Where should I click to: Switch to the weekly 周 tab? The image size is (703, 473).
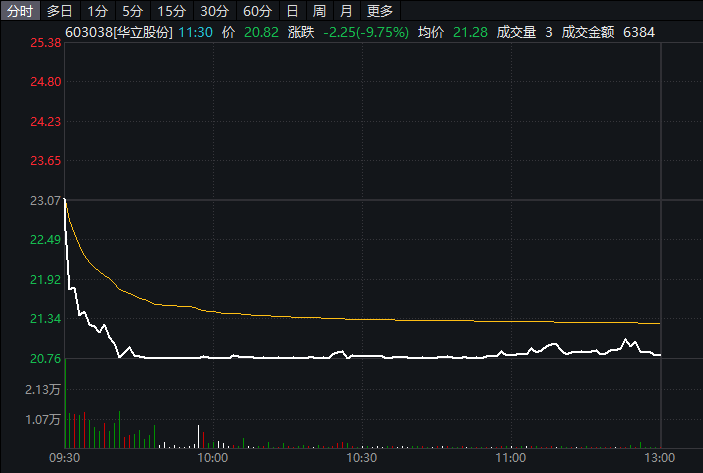point(319,12)
